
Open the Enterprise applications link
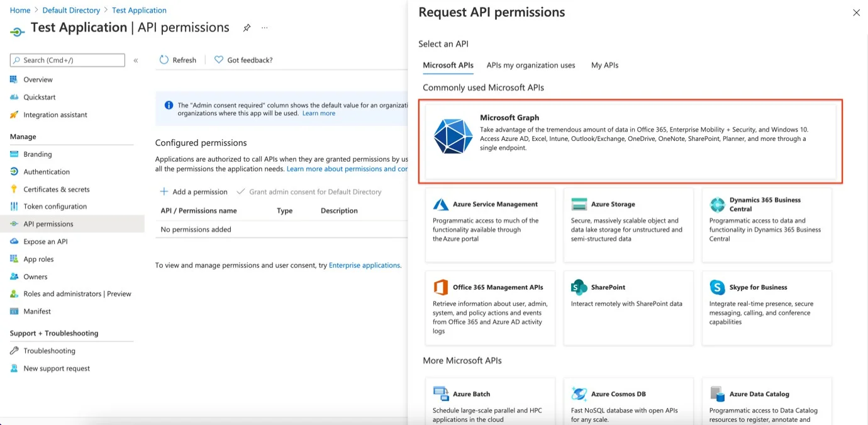365,266
